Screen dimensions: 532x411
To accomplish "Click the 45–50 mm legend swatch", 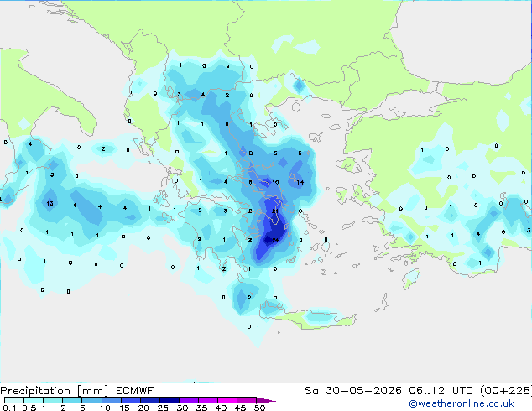I will (x=247, y=400).
